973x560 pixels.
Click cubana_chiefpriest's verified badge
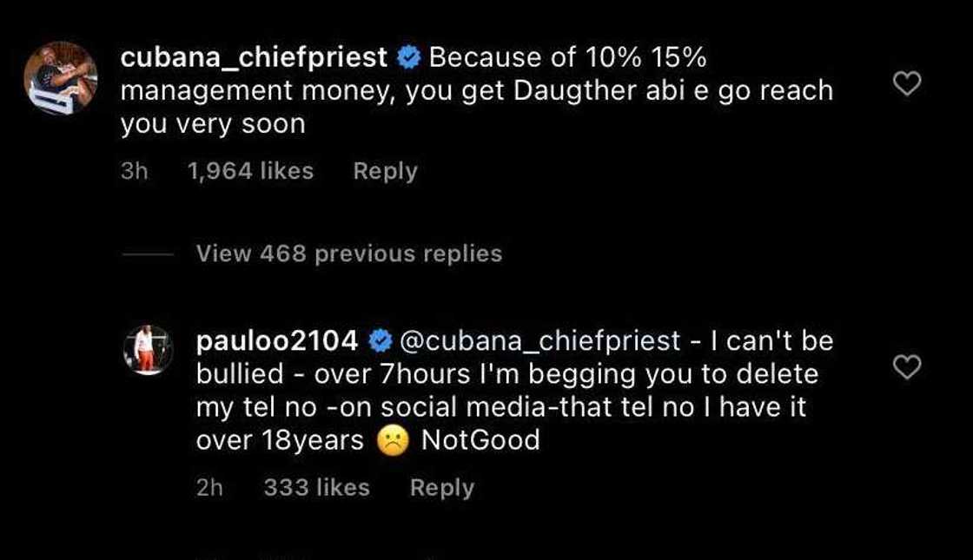(408, 58)
